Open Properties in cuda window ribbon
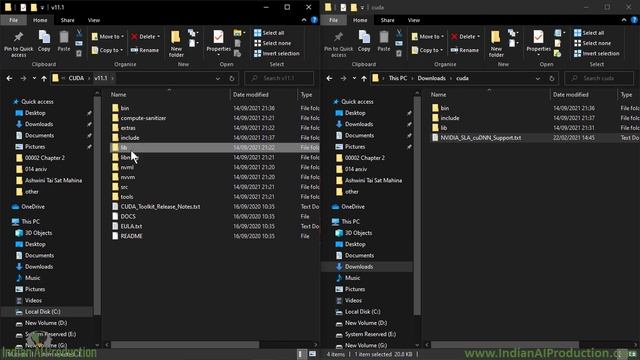 point(538,43)
